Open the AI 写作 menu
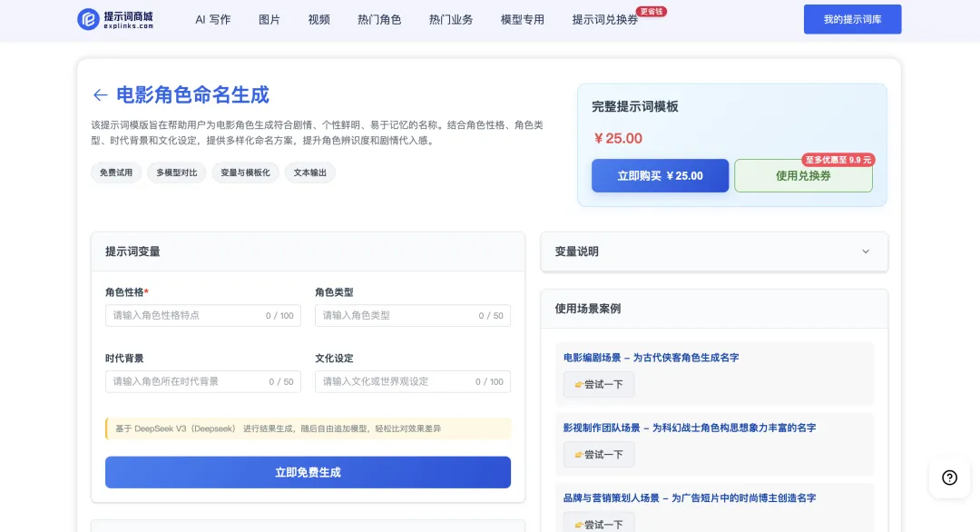Viewport: 980px width, 532px height. click(212, 19)
